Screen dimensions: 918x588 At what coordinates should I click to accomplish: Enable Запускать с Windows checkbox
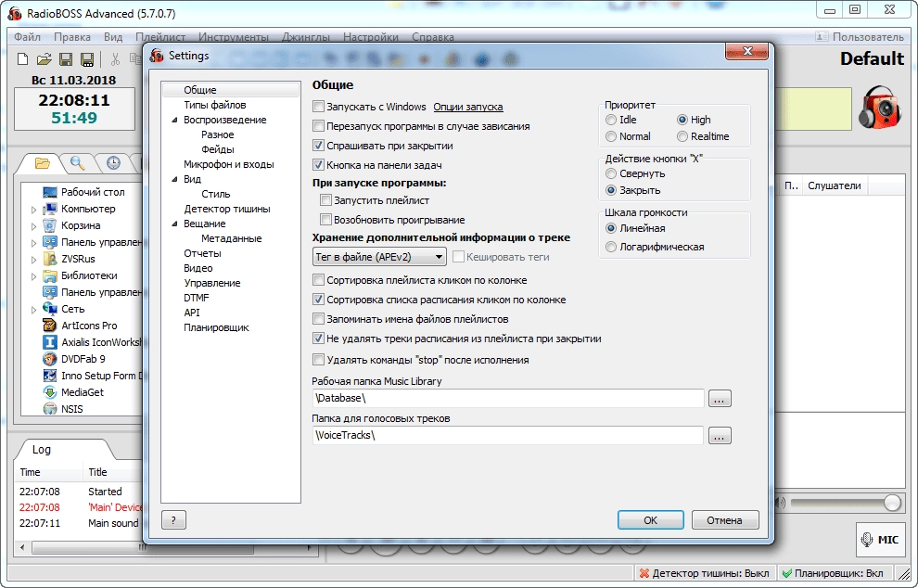(318, 107)
